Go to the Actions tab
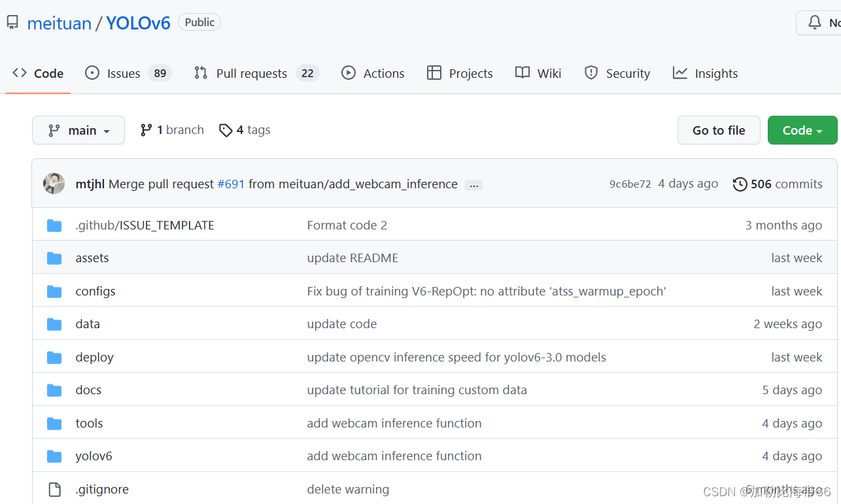This screenshot has height=504, width=841. click(x=373, y=73)
